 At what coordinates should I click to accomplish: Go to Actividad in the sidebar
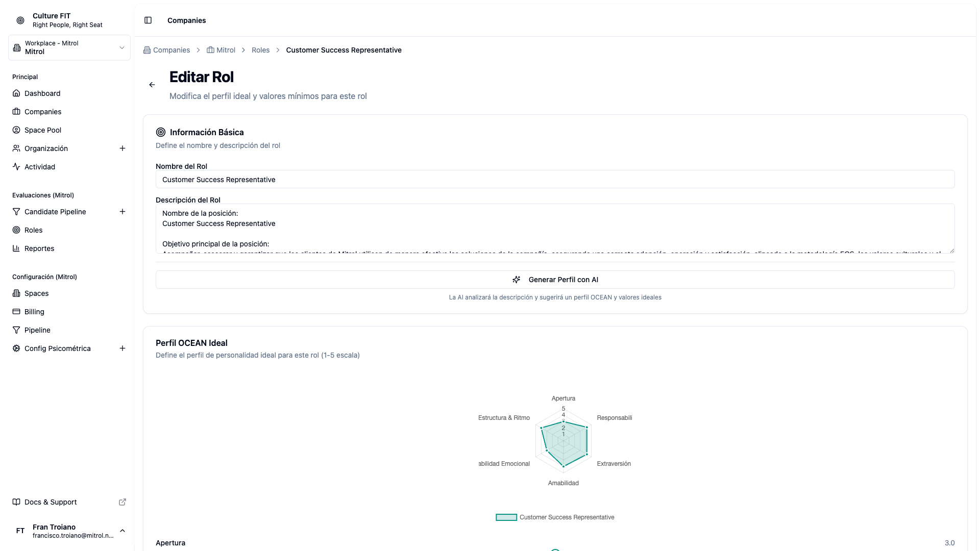point(40,167)
